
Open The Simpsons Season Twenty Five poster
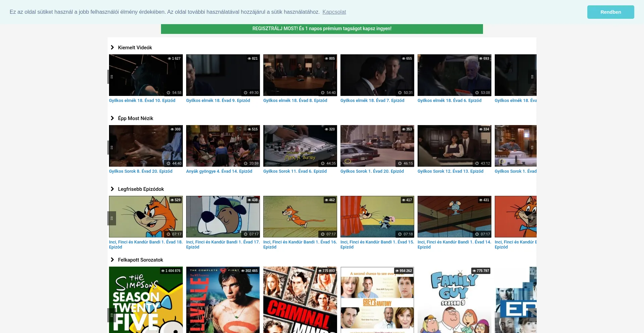(146, 300)
